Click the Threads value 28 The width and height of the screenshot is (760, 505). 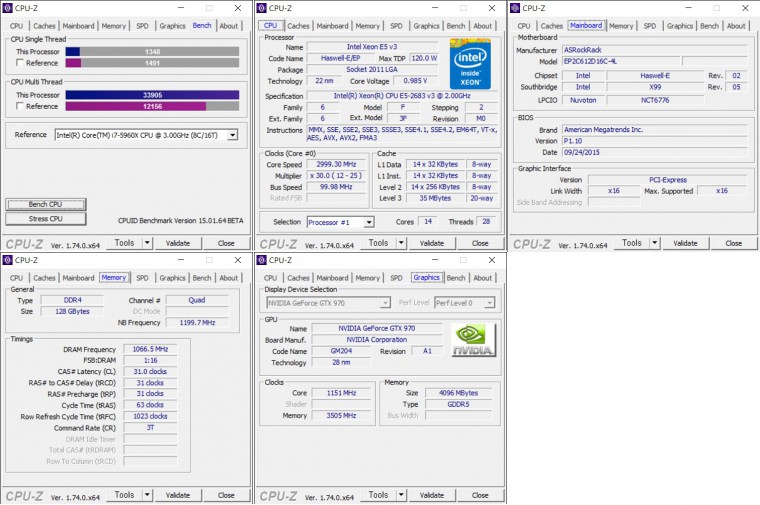click(486, 221)
